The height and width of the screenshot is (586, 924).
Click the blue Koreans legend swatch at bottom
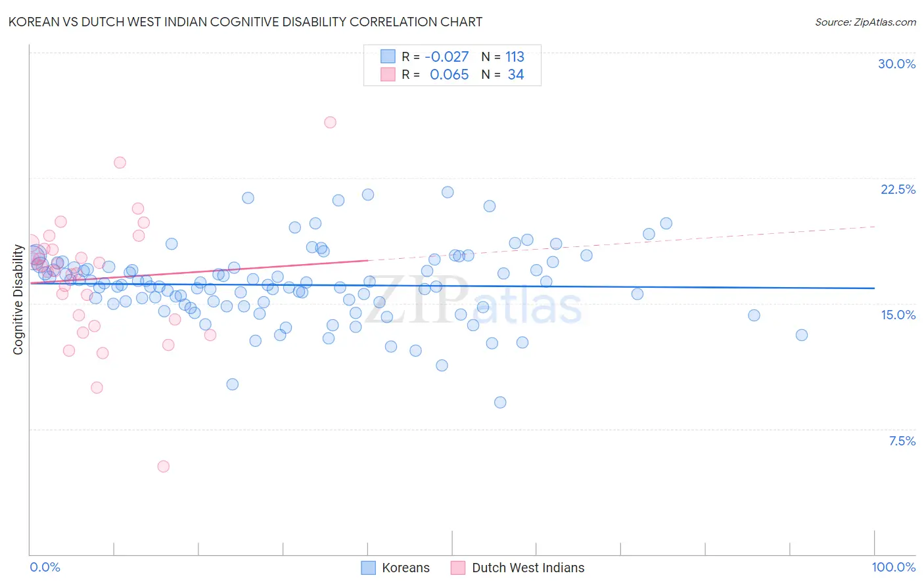click(x=369, y=568)
